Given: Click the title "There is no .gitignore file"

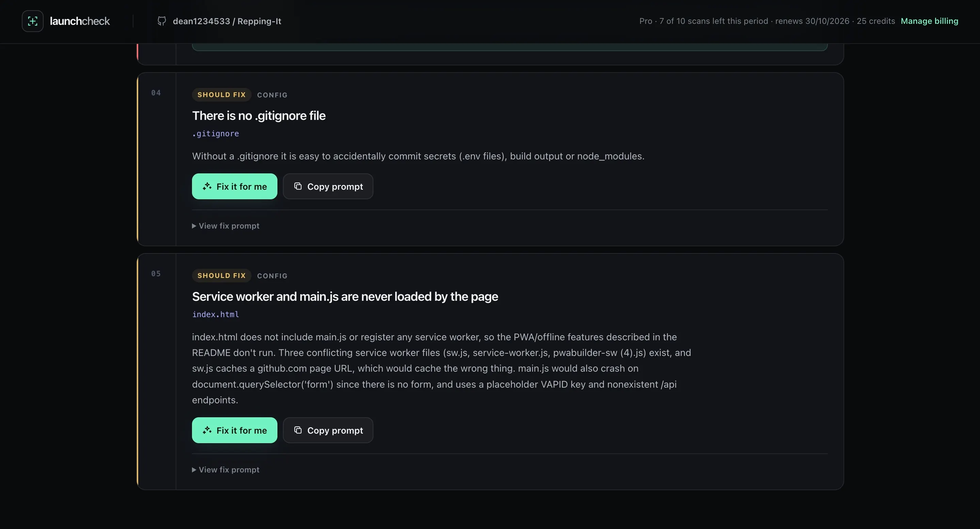Looking at the screenshot, I should click(x=259, y=116).
